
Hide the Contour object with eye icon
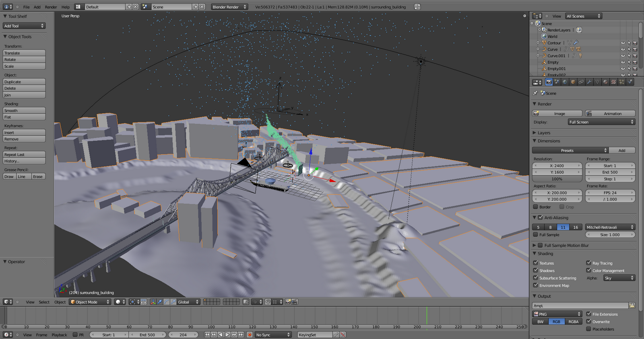(x=623, y=43)
